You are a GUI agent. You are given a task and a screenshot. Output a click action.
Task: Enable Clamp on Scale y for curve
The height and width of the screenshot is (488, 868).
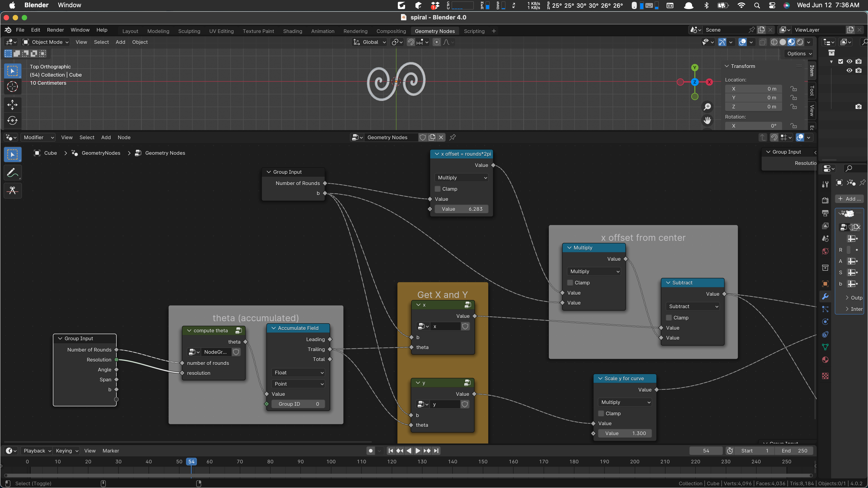point(601,413)
